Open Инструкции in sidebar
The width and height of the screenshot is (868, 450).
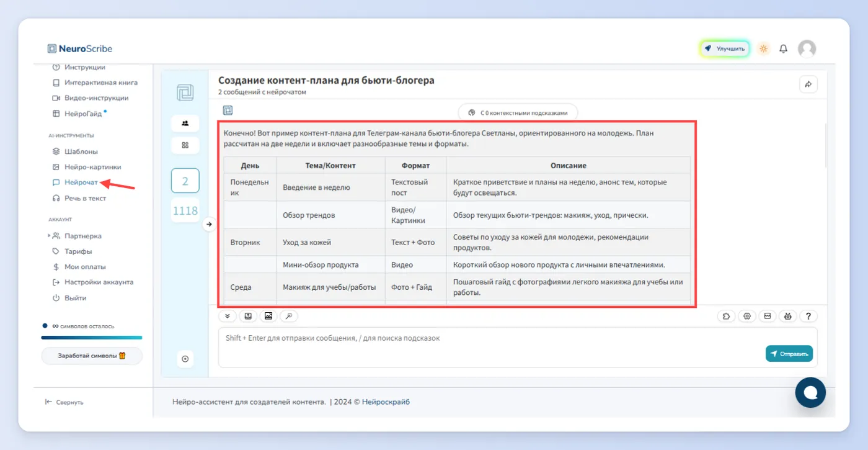(78, 67)
